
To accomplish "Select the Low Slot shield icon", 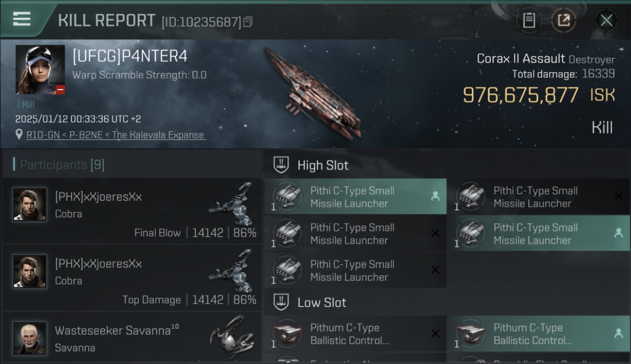I will tap(281, 302).
